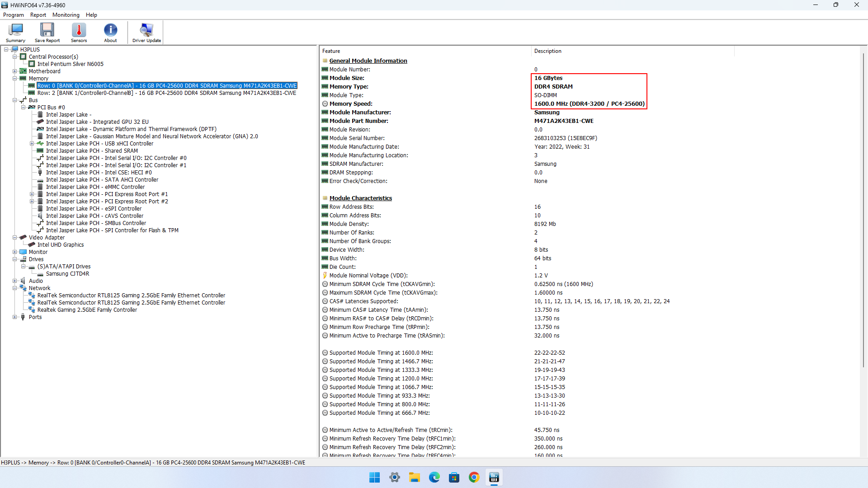Open the Report menu
The image size is (868, 488).
[38, 15]
